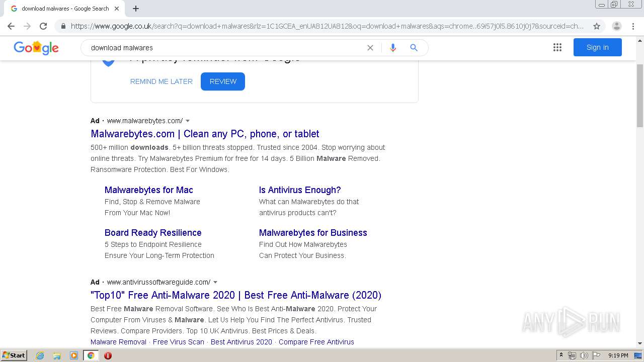Screen dimensions: 644x362
Task: Click the scrollbar up arrow
Action: point(640,40)
